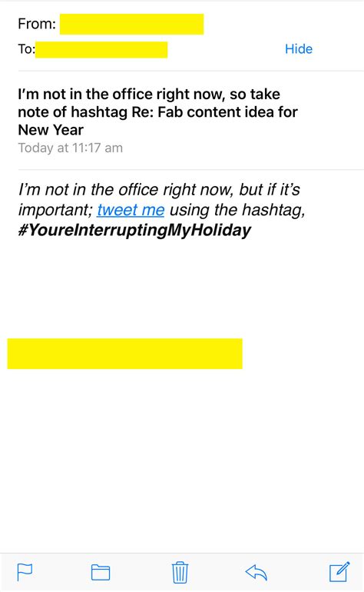
Task: Tap the word 'important;' in the body
Action: 55,210
